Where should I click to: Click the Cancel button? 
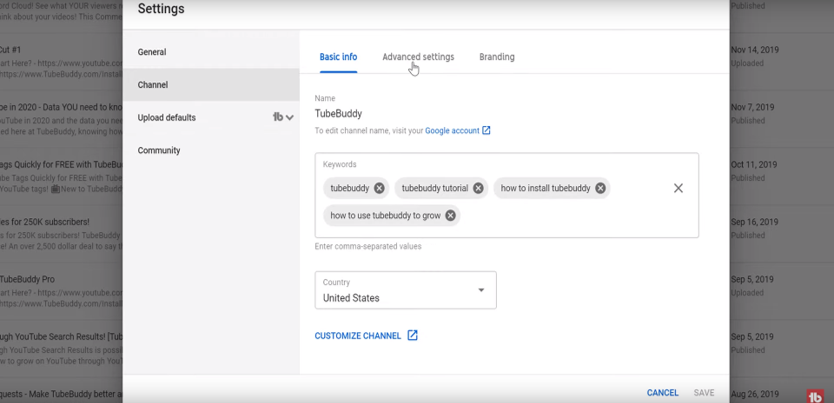[x=662, y=393]
